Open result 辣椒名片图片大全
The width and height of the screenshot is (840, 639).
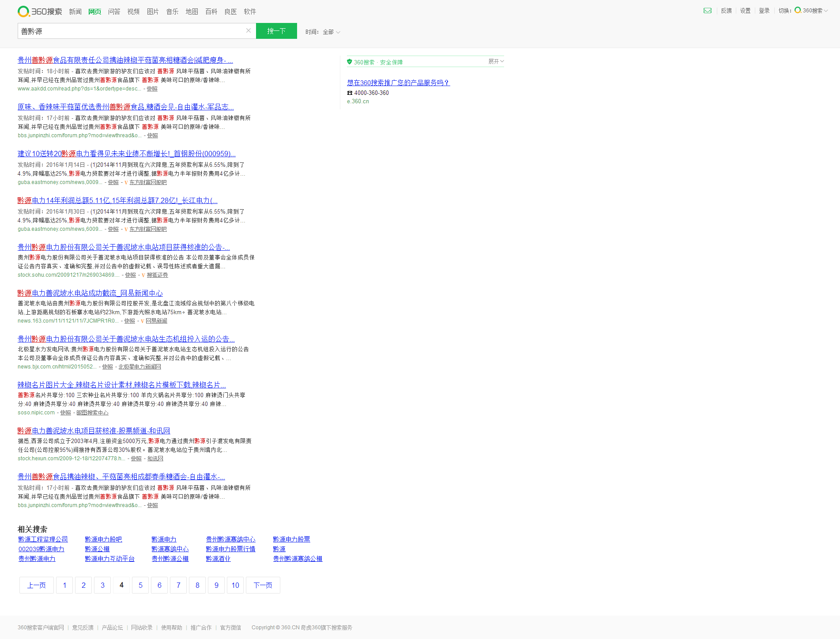tap(122, 385)
